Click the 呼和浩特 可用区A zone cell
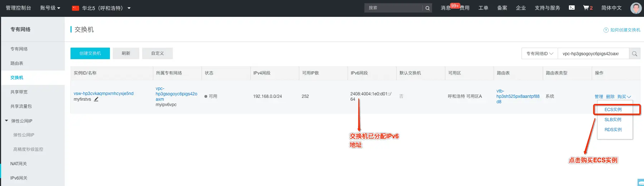The height and width of the screenshot is (186, 644). tap(465, 96)
